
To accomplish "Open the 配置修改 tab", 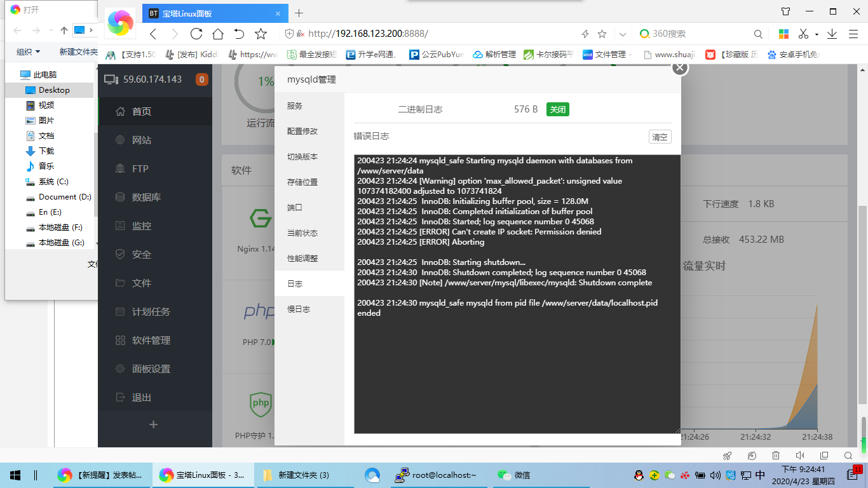I will pos(302,132).
